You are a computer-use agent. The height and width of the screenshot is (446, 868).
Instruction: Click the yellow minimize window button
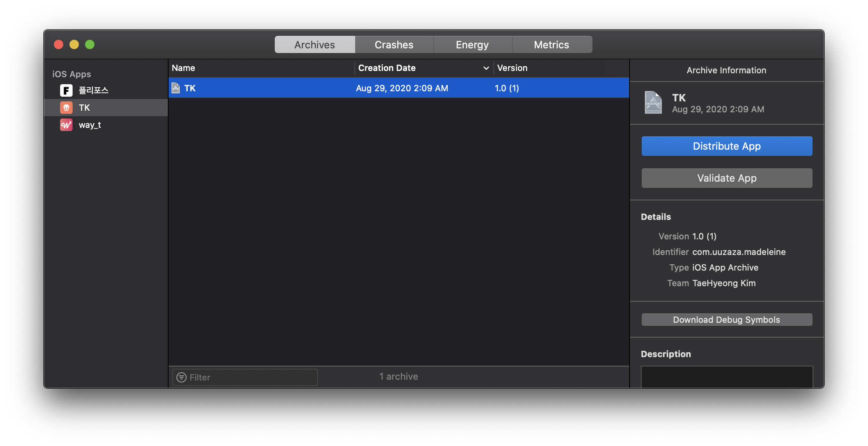point(74,44)
